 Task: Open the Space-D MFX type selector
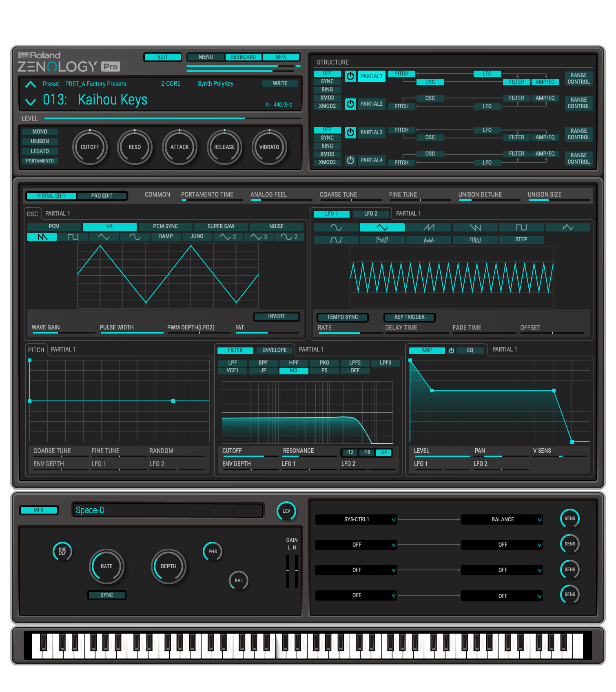coord(168,510)
